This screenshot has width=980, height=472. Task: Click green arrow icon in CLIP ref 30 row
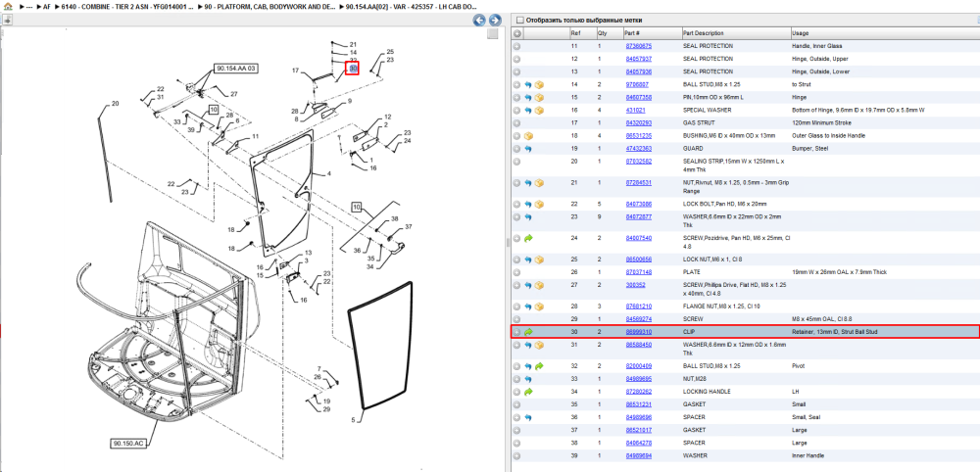click(x=528, y=332)
